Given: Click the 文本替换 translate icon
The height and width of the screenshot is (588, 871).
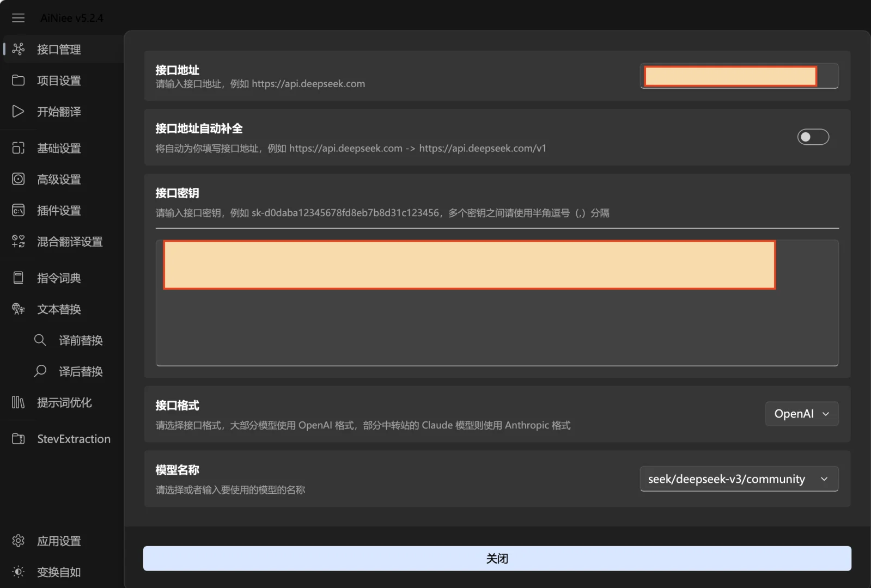Looking at the screenshot, I should pyautogui.click(x=19, y=309).
